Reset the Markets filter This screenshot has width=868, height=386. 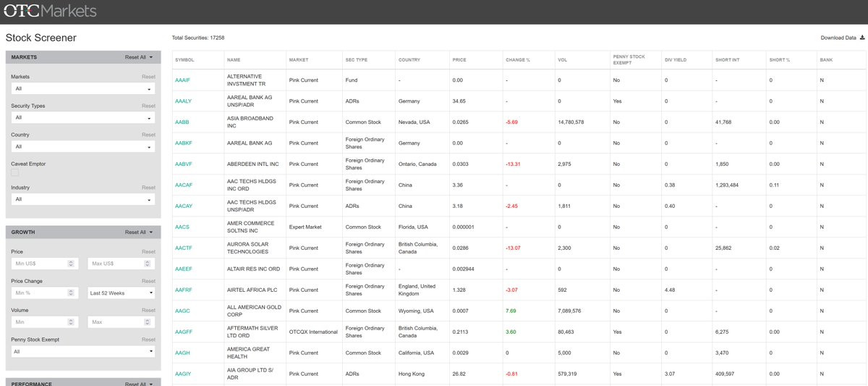pyautogui.click(x=148, y=76)
